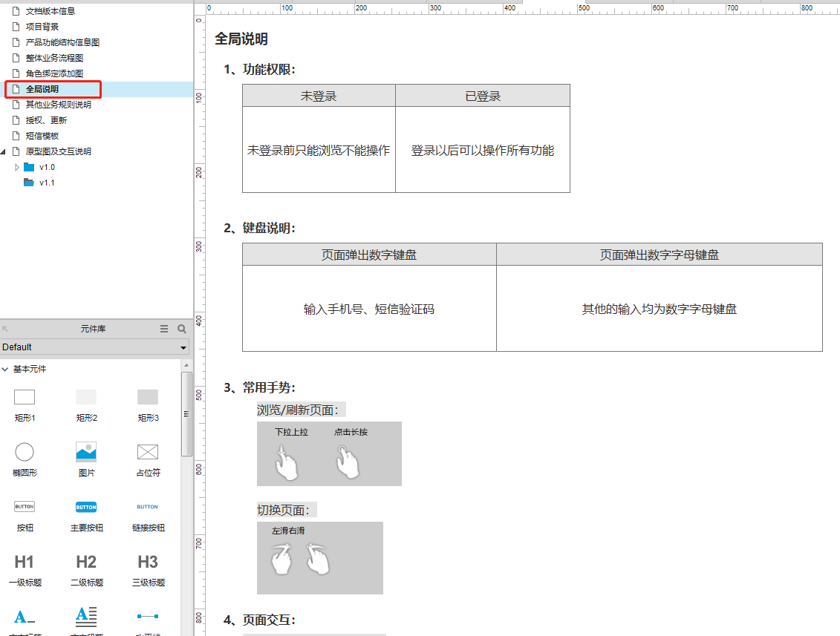Select the H3 三级标题 heading widget
The image size is (840, 636).
[x=147, y=563]
